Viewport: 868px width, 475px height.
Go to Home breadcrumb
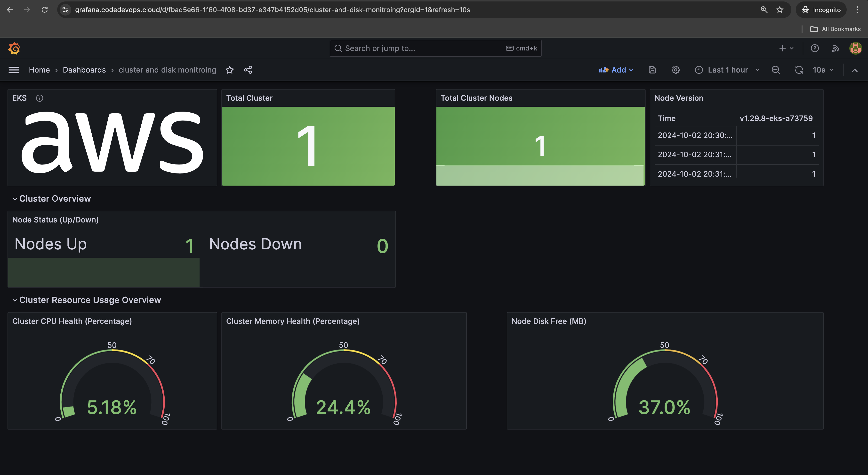click(x=40, y=70)
